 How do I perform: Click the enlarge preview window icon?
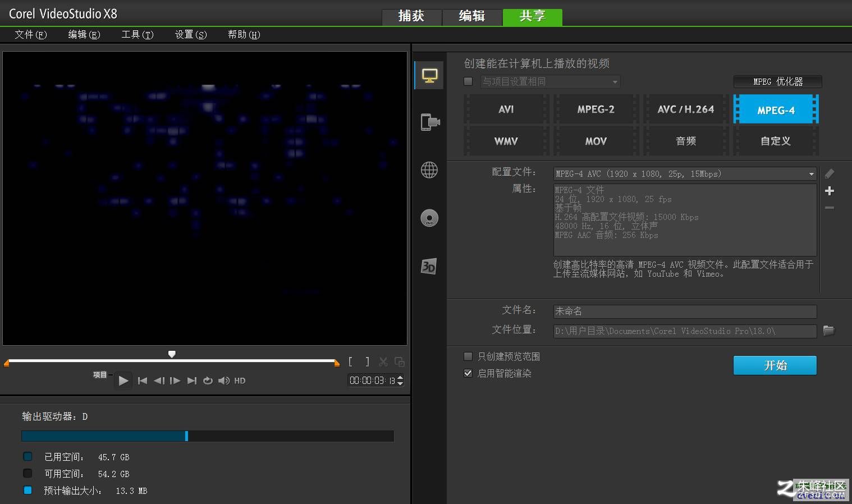pos(400,362)
